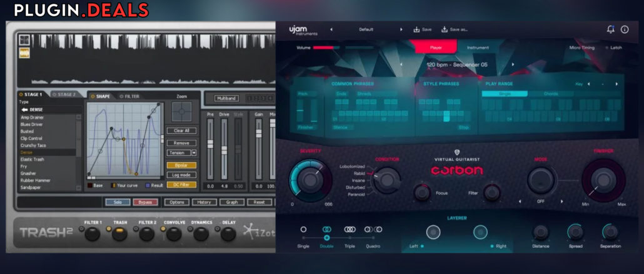Click the Separation knob
644x274 pixels.
pos(610,233)
